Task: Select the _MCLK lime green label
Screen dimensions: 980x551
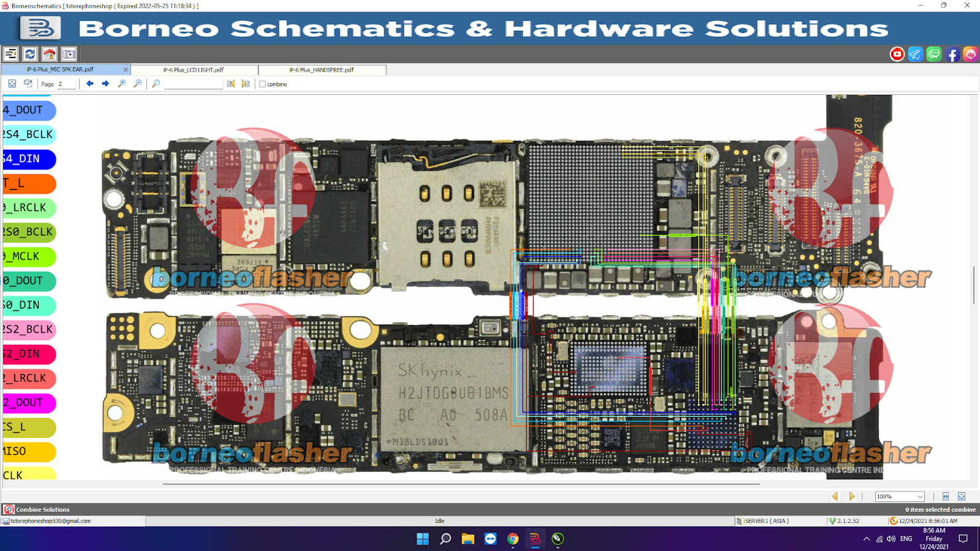Action: (29, 257)
